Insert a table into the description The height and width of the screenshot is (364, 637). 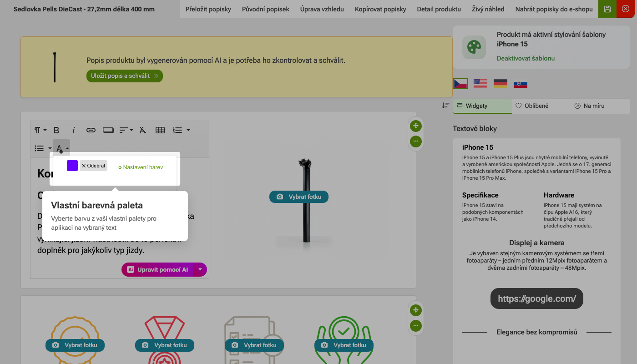[x=160, y=130]
